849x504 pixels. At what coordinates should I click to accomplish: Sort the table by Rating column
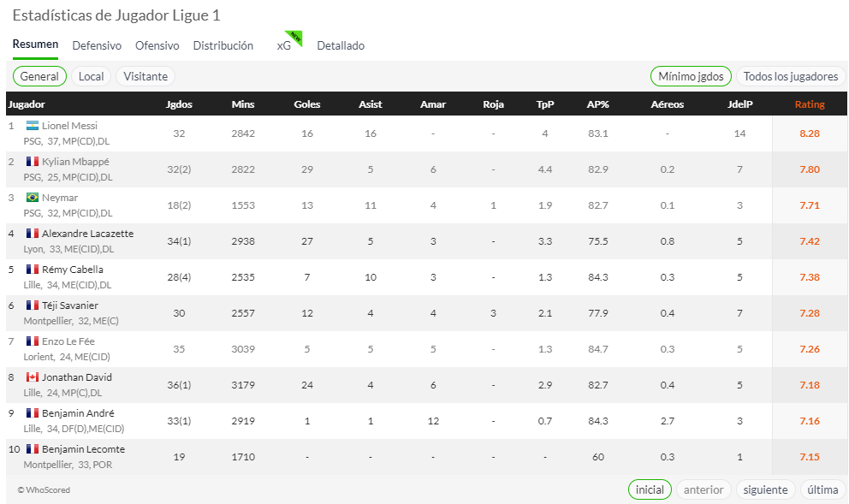pos(810,104)
